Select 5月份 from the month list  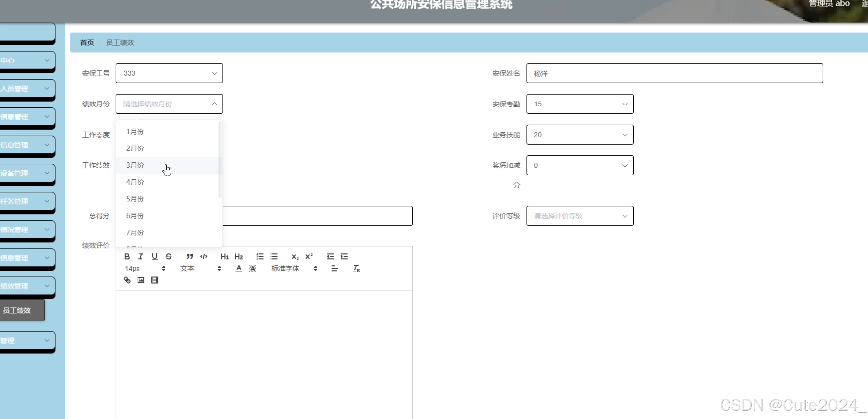coord(168,199)
